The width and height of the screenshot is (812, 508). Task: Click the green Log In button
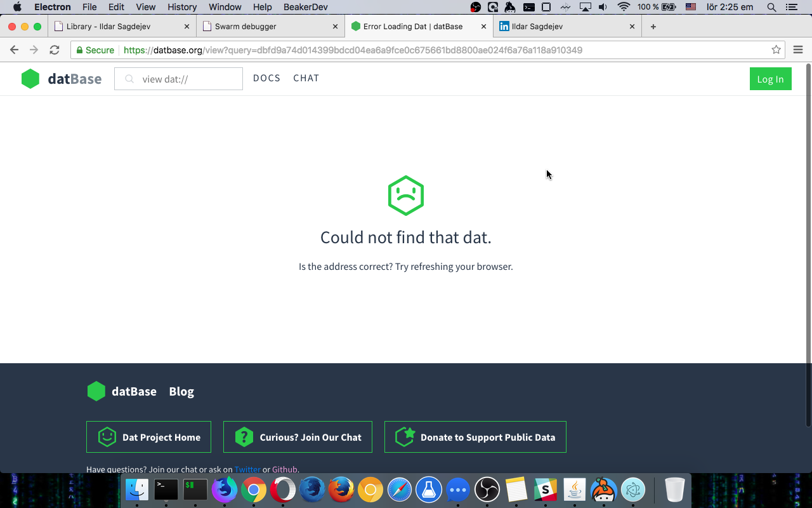click(770, 79)
